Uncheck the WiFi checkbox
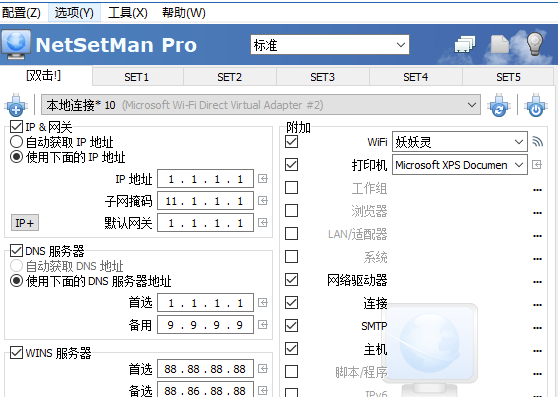 tap(291, 142)
